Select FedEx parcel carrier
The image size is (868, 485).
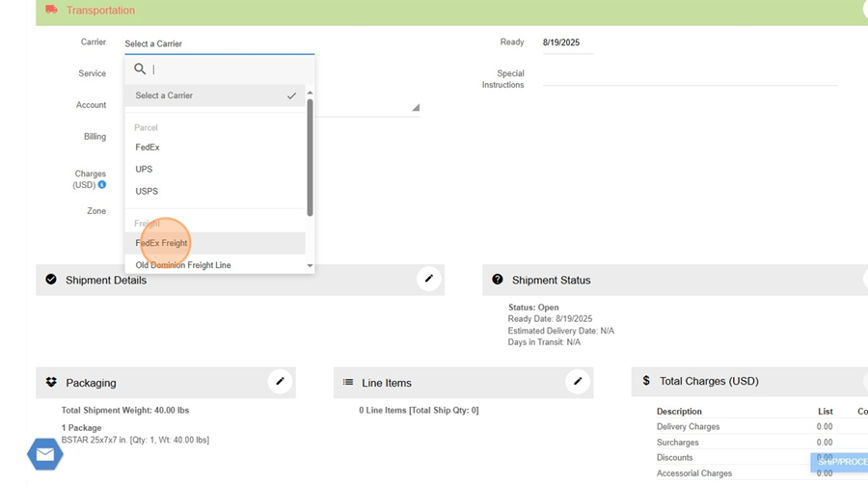pos(148,148)
